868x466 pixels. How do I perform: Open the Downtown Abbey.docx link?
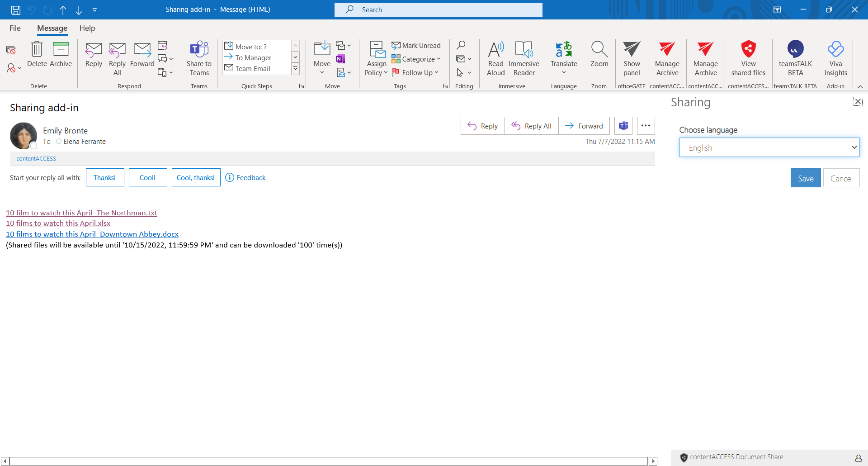click(92, 234)
